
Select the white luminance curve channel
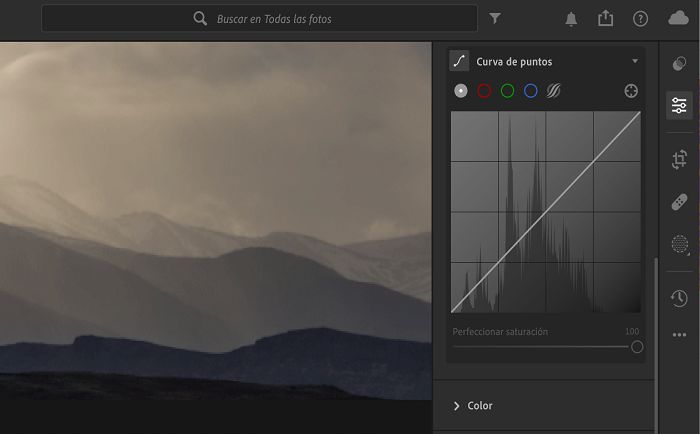pyautogui.click(x=461, y=91)
